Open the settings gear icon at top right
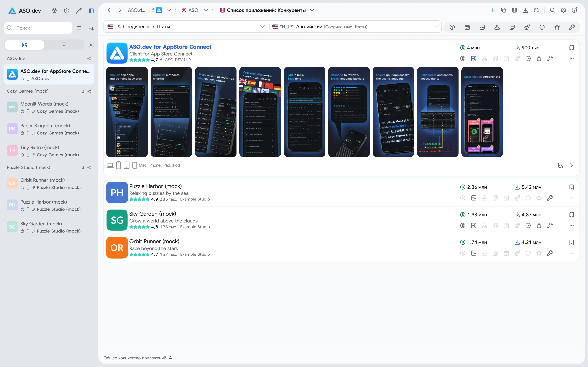Image resolution: width=588 pixels, height=367 pixels. pyautogui.click(x=563, y=10)
